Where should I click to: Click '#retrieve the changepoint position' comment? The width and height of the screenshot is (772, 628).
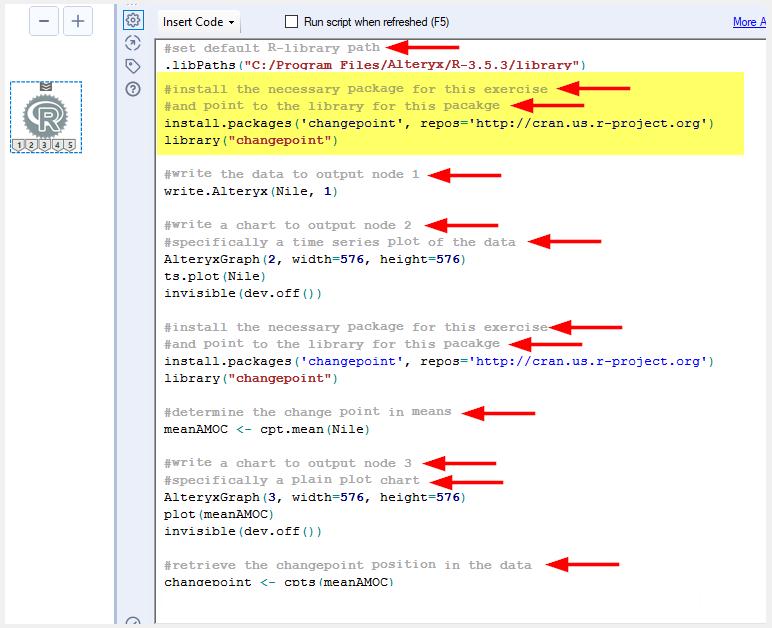click(x=348, y=565)
